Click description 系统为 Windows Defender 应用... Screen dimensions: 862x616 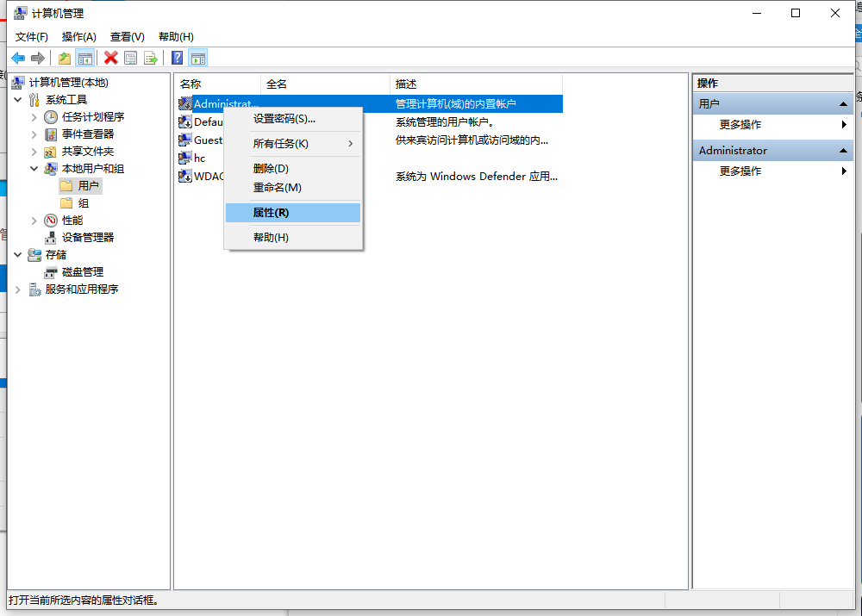point(477,177)
